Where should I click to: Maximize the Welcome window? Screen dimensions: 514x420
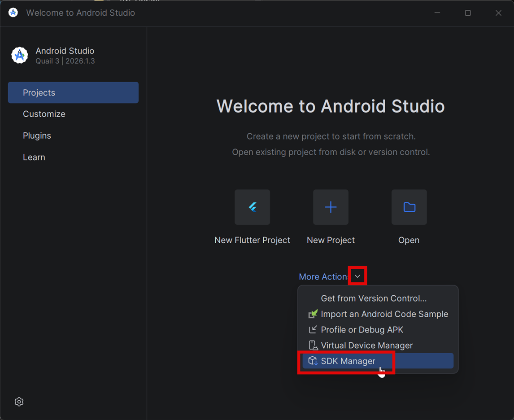[x=468, y=13]
